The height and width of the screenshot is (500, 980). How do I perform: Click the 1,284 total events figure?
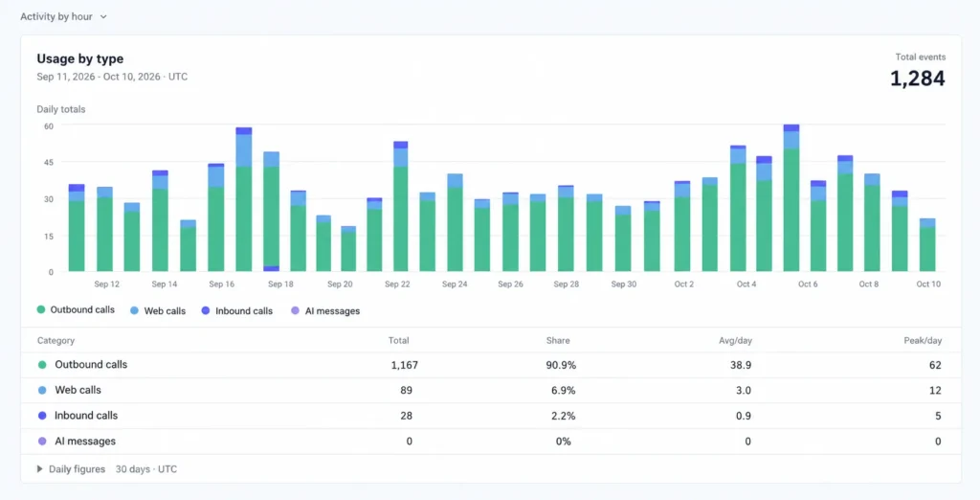918,79
